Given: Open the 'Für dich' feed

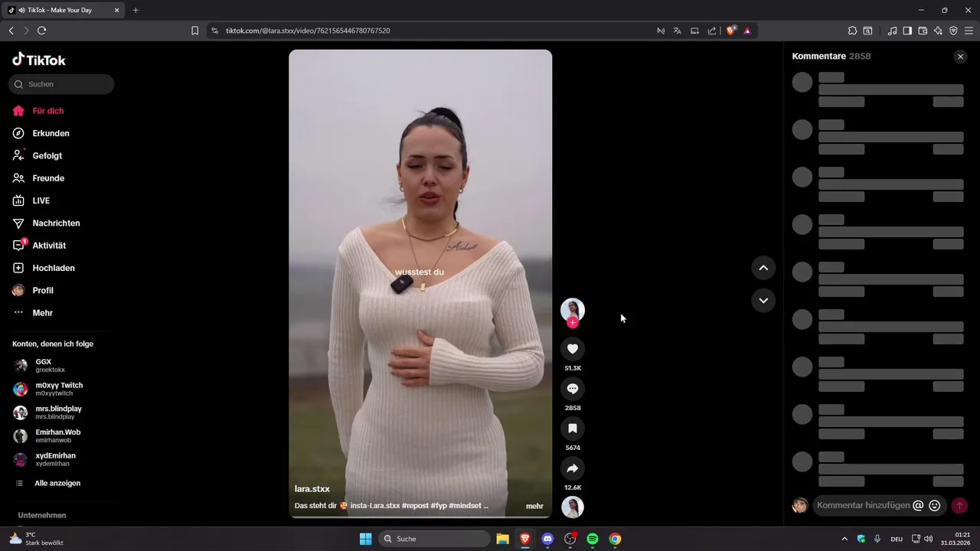Looking at the screenshot, I should [x=38, y=111].
